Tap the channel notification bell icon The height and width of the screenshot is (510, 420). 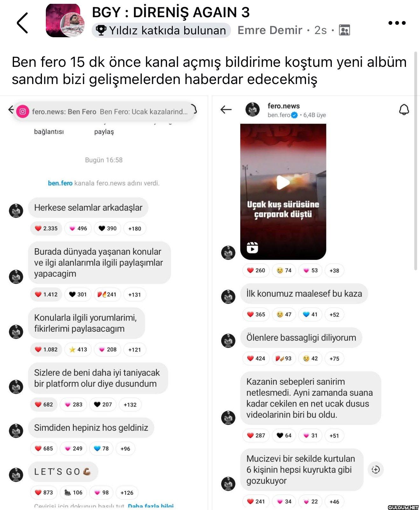click(x=404, y=110)
